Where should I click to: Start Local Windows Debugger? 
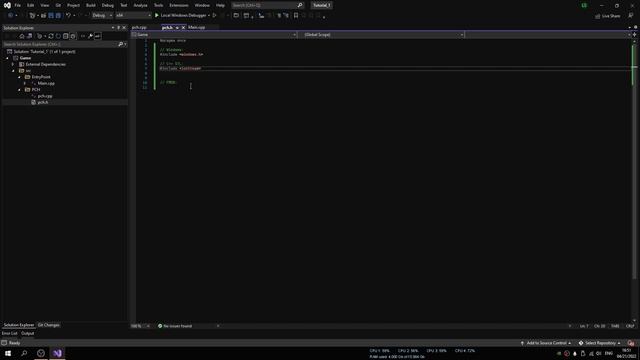[181, 16]
